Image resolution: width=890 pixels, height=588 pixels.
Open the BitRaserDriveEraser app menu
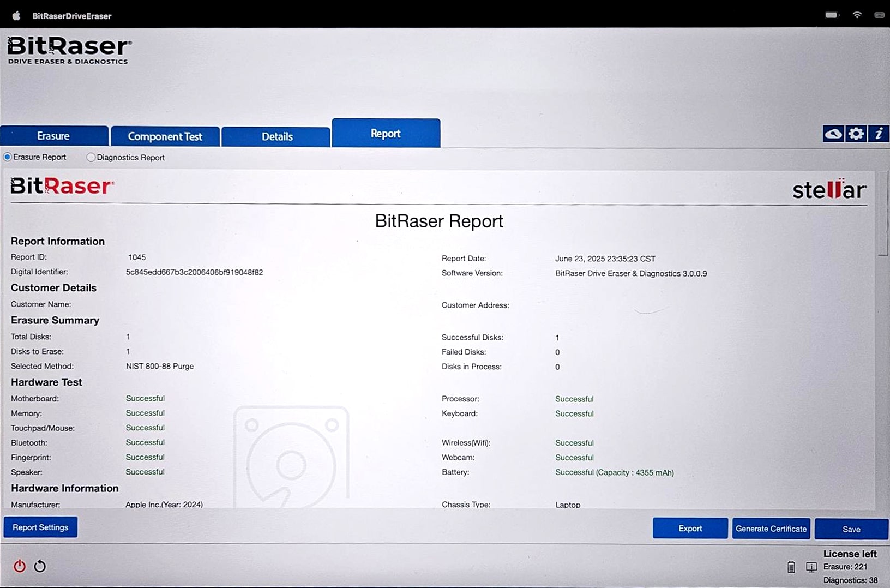(72, 16)
